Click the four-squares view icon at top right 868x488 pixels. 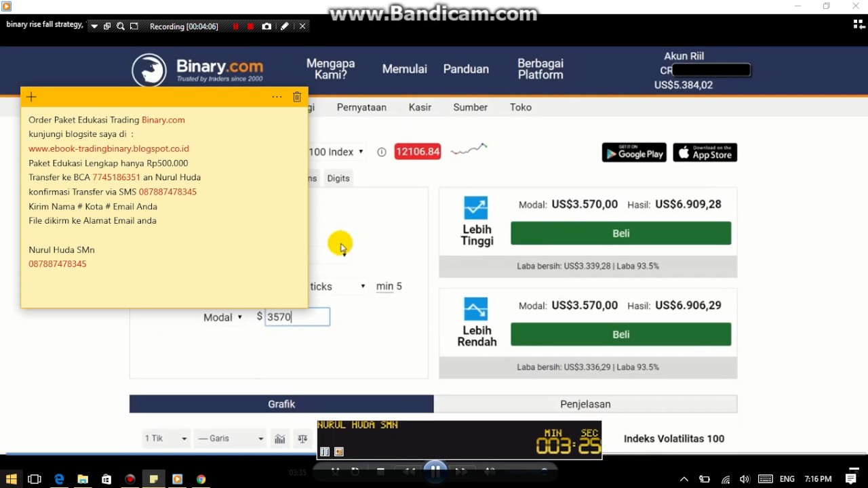coord(859,25)
